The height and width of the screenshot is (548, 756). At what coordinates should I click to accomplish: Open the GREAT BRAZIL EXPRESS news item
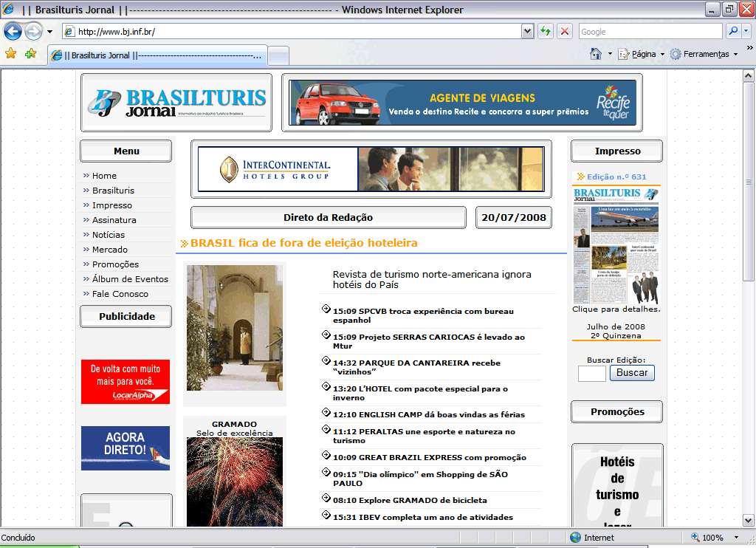coord(430,457)
